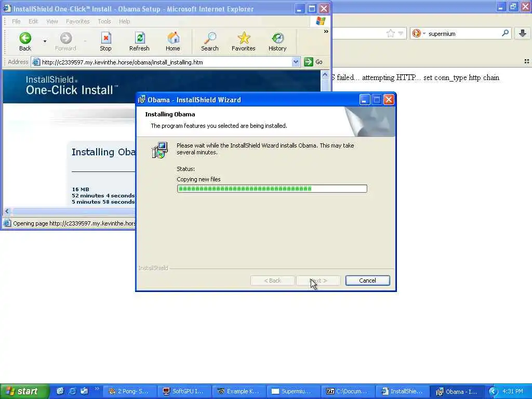Open the Edit menu in Internet Explorer
This screenshot has width=532, height=399.
pyautogui.click(x=33, y=21)
